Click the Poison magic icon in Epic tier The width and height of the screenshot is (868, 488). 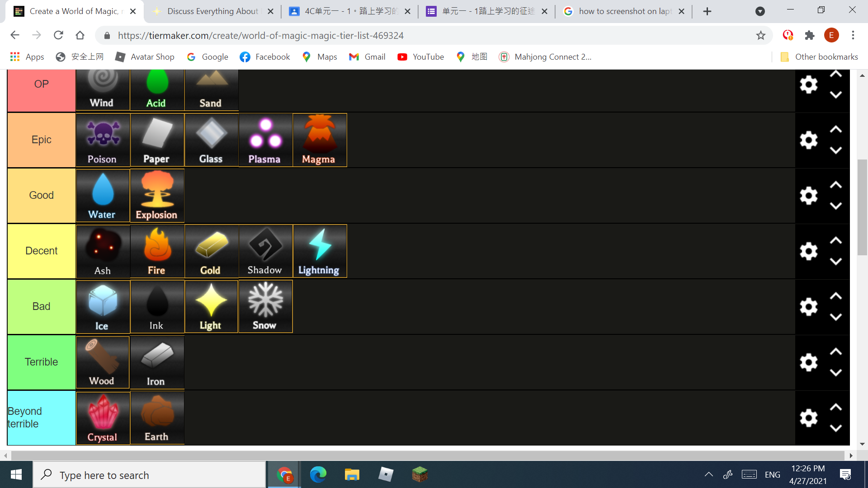101,140
